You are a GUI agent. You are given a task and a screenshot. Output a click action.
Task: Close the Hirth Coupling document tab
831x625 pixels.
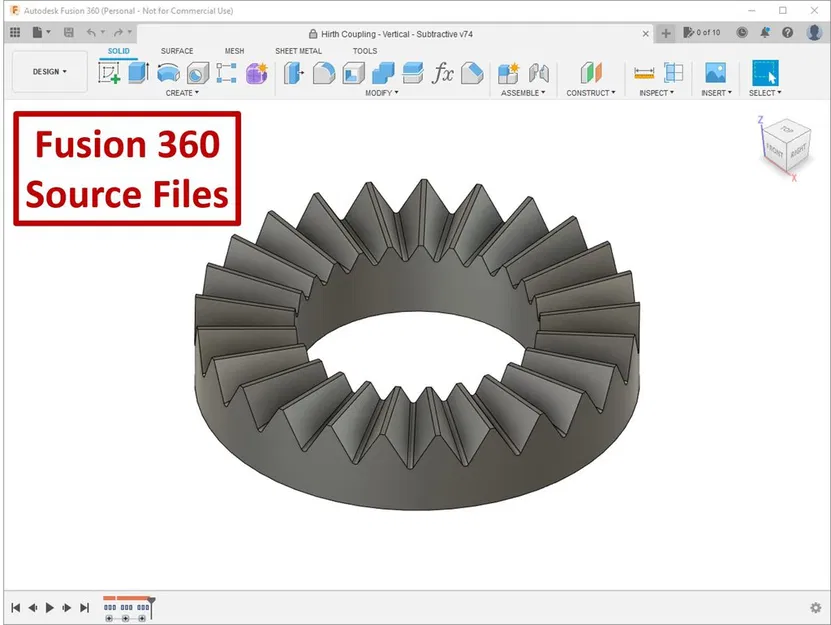(646, 33)
